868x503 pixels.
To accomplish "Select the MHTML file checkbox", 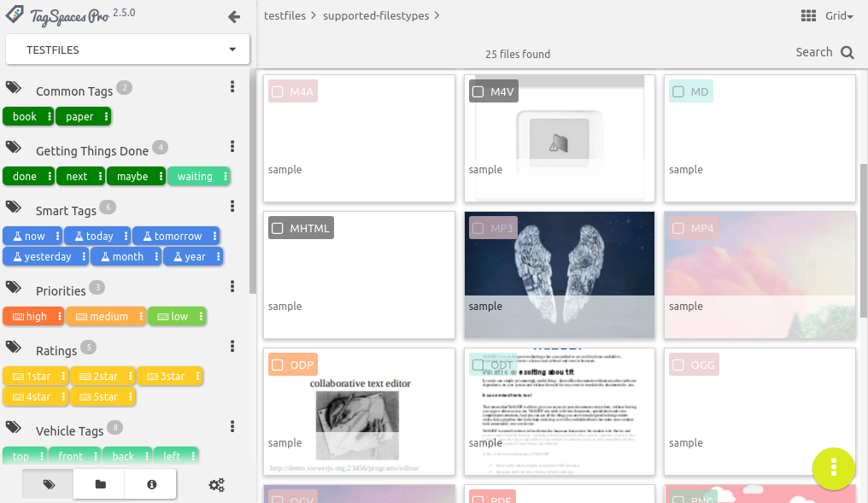I will point(278,228).
